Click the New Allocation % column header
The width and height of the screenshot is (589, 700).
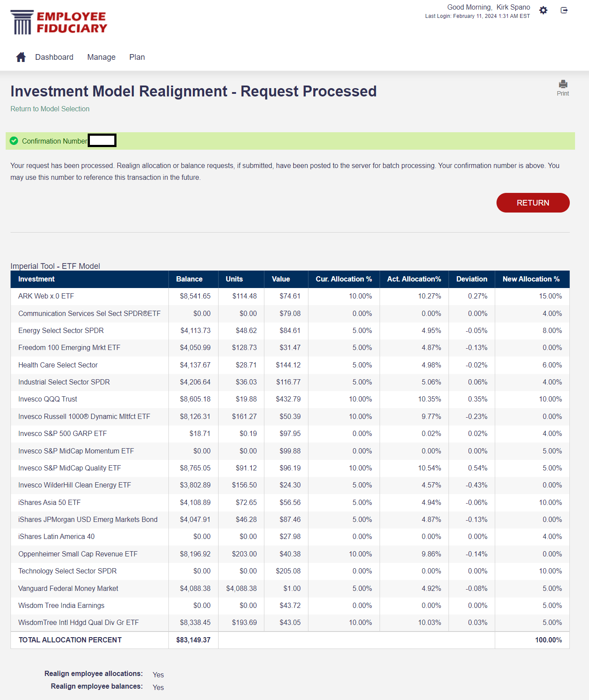pyautogui.click(x=532, y=279)
